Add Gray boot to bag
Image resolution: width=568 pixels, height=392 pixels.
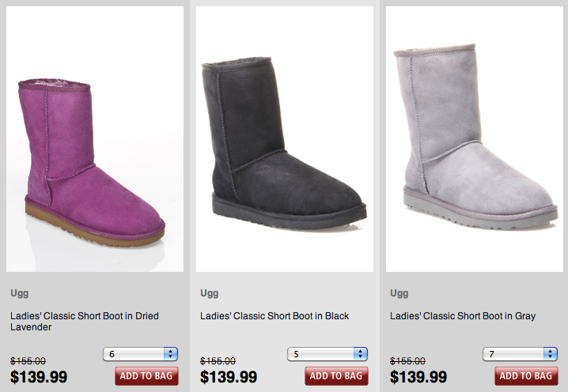click(x=526, y=376)
